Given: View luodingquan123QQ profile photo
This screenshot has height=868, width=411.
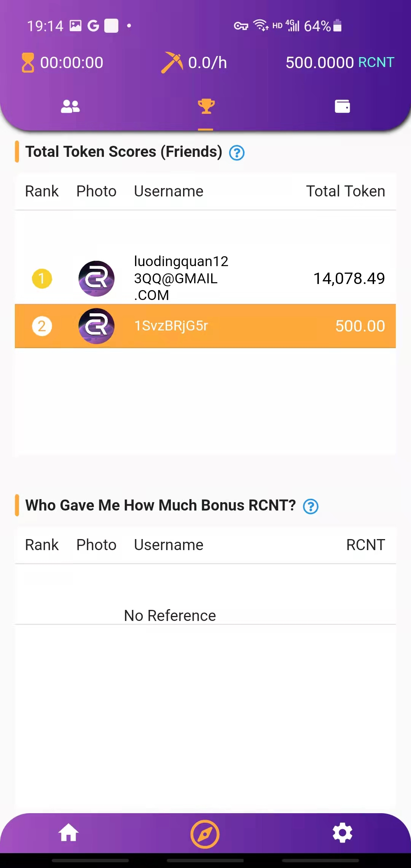Looking at the screenshot, I should [96, 279].
